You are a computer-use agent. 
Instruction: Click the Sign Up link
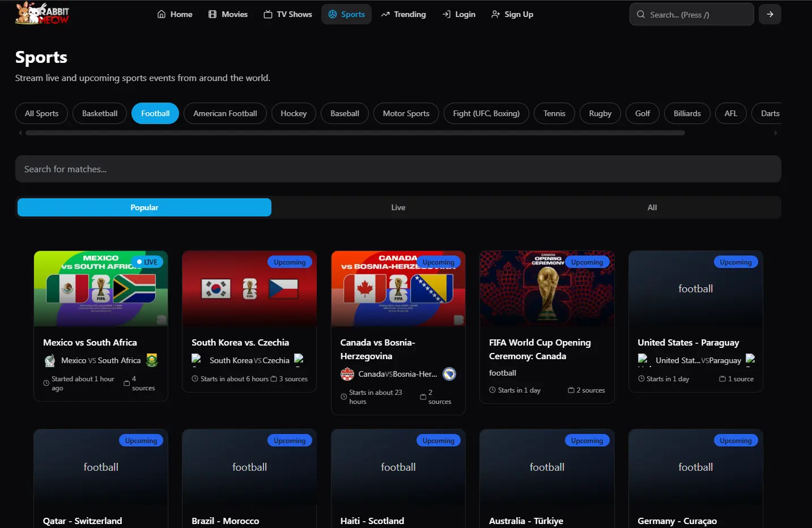pyautogui.click(x=512, y=14)
